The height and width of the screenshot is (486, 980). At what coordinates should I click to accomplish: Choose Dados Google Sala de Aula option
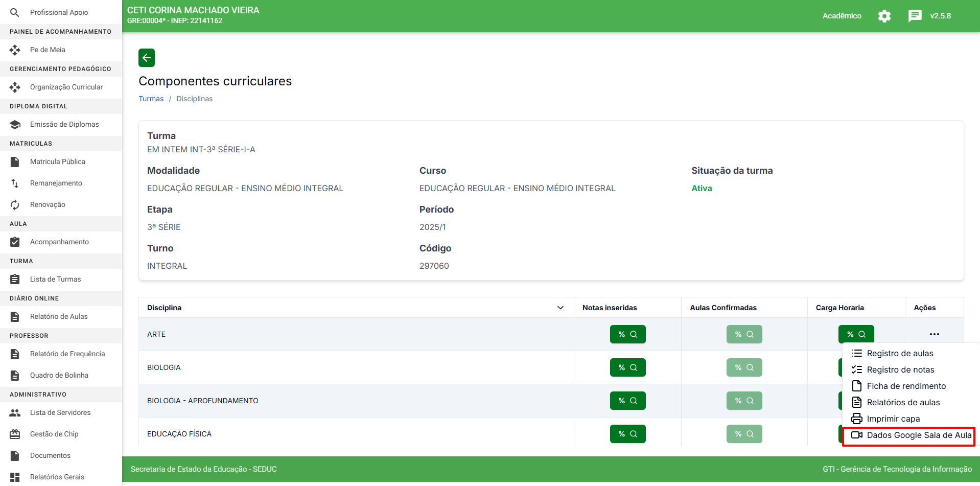pos(919,435)
